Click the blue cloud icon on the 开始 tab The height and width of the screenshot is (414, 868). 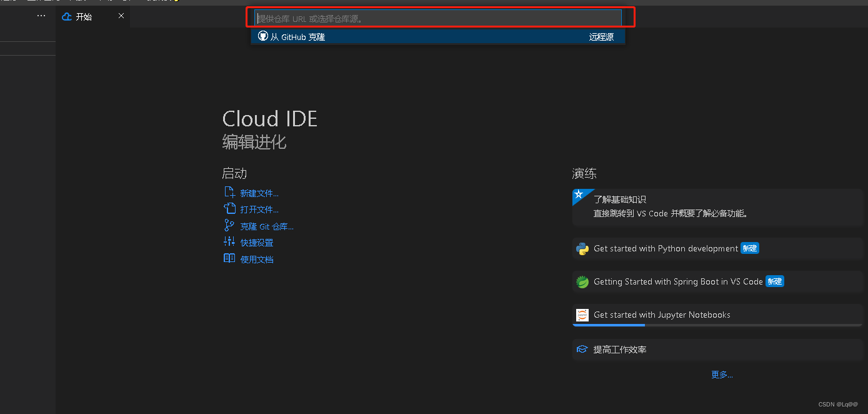click(66, 16)
